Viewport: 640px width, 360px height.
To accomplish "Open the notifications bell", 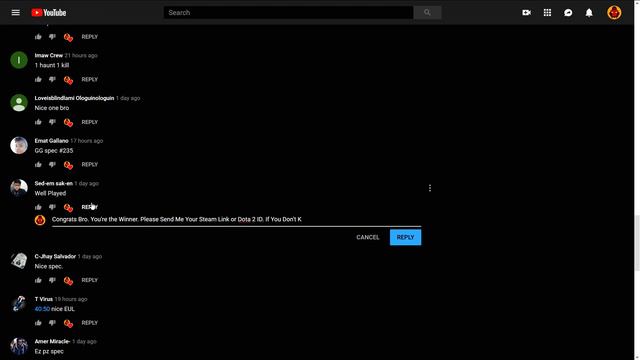I will 589,13.
